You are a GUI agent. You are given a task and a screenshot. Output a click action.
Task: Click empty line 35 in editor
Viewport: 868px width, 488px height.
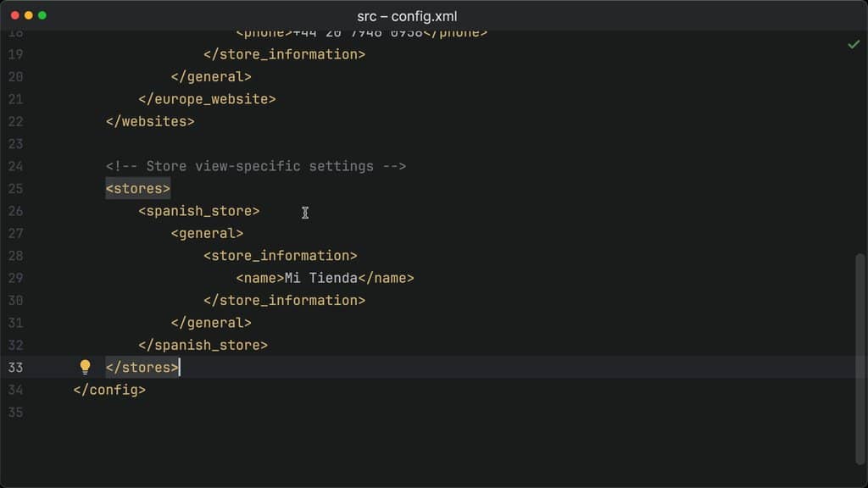(x=442, y=413)
